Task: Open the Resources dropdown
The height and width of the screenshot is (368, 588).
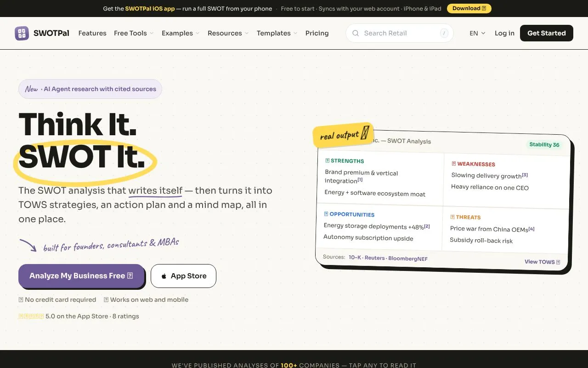Action: point(228,33)
